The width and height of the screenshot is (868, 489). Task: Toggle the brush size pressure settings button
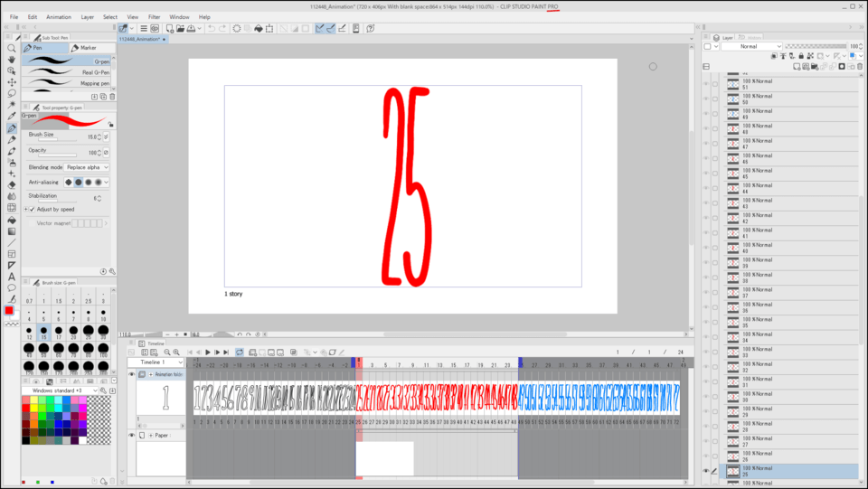click(x=107, y=136)
